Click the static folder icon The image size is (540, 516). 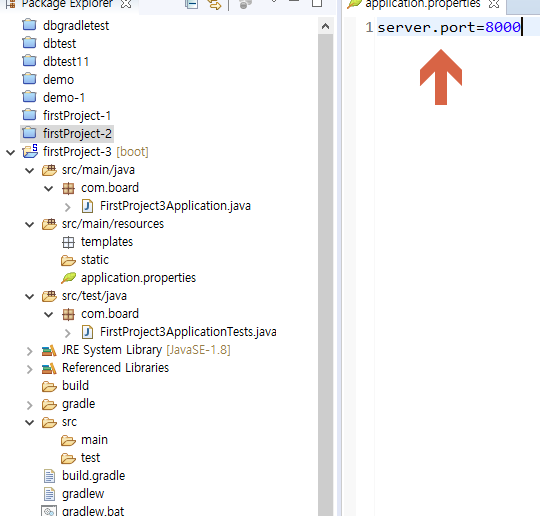68,260
